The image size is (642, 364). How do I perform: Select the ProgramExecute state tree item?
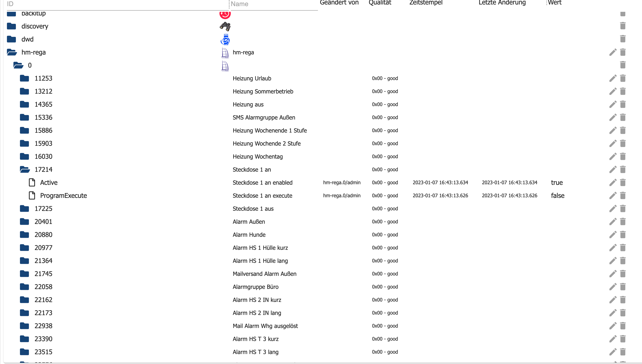(64, 195)
